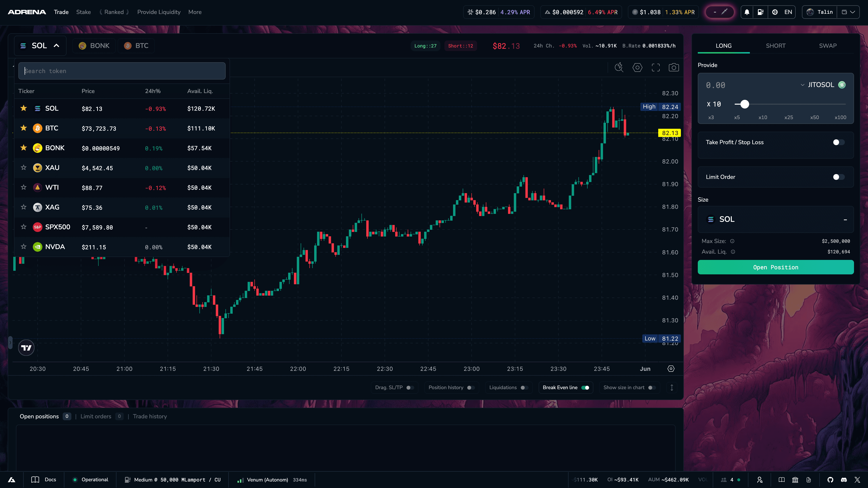868x488 pixels.
Task: Switch to the Limit orders tab
Action: click(x=102, y=417)
